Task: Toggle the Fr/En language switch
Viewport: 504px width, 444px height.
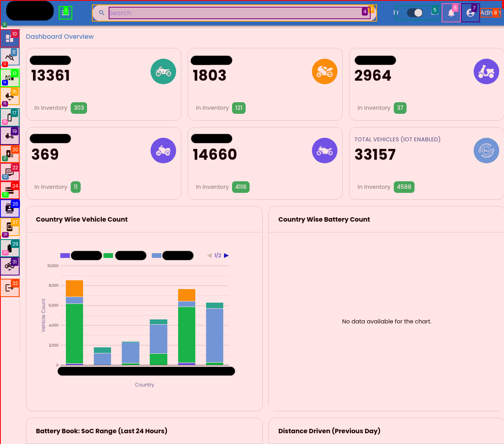Action: (415, 13)
